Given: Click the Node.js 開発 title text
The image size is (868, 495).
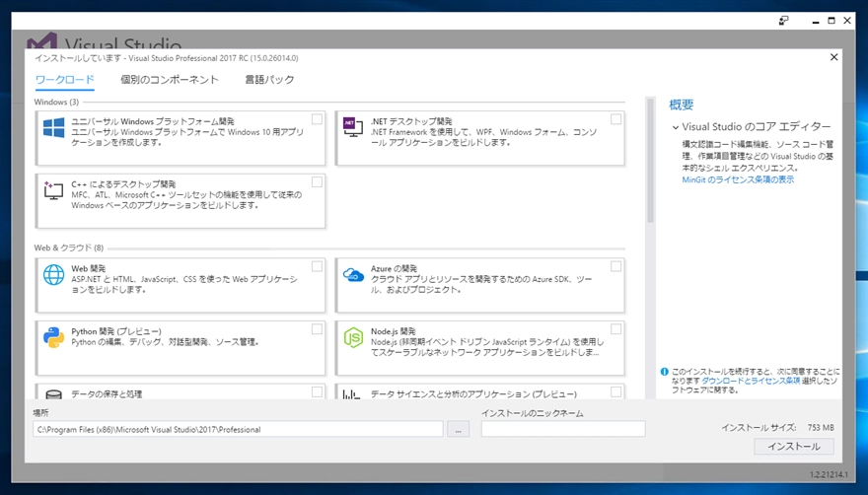Looking at the screenshot, I should pyautogui.click(x=393, y=331).
